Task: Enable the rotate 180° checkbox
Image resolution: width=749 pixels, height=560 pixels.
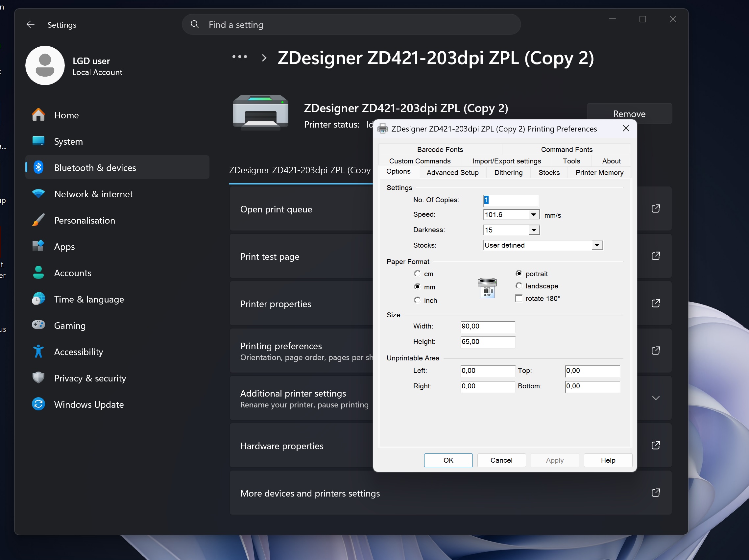Action: point(519,298)
